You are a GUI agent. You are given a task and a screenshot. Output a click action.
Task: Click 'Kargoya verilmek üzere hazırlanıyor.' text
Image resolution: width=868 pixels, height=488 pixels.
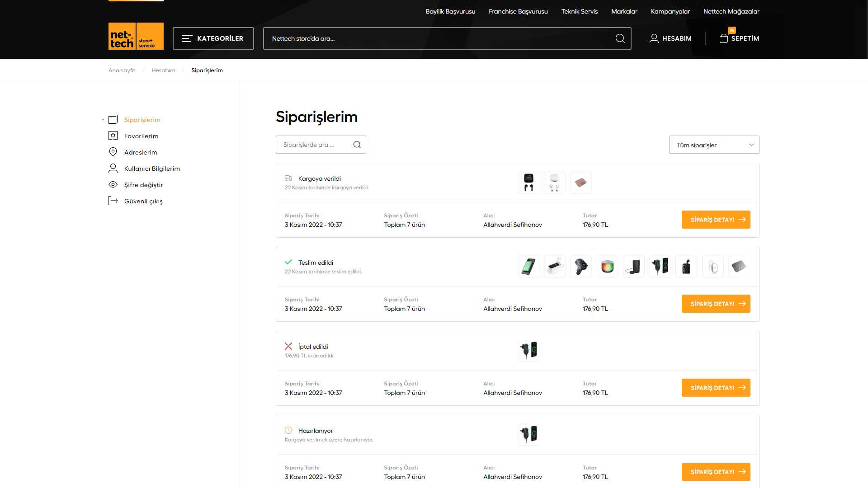coord(329,440)
